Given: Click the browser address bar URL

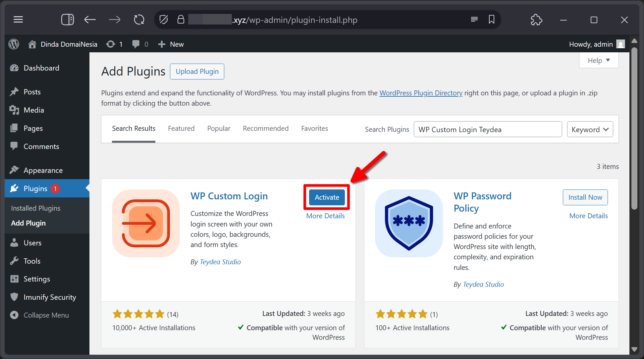Looking at the screenshot, I should coord(295,20).
